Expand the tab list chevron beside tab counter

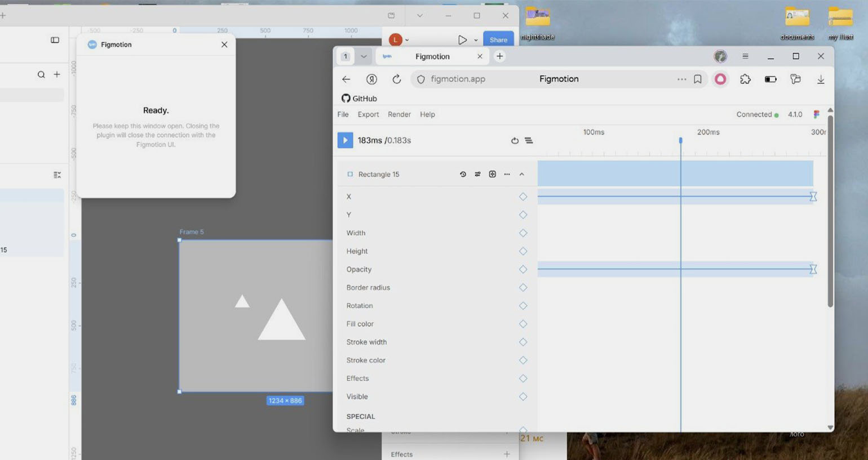click(x=364, y=56)
